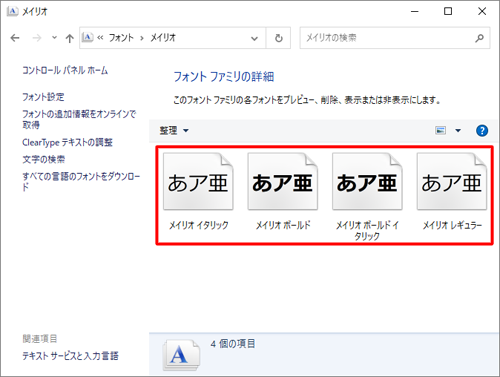Expand the view options dropdown arrow
Screen dimensions: 500x377
[458, 130]
